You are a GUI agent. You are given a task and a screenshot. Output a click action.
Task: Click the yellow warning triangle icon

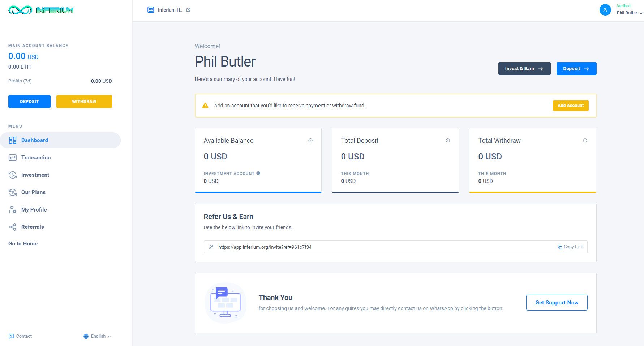(x=205, y=106)
